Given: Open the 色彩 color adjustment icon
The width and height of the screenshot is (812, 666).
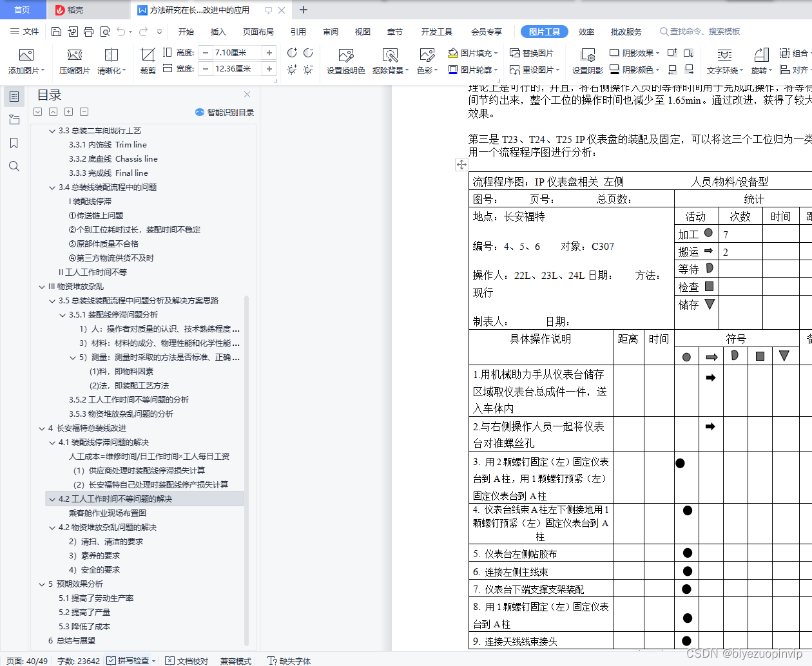Looking at the screenshot, I should point(427,55).
